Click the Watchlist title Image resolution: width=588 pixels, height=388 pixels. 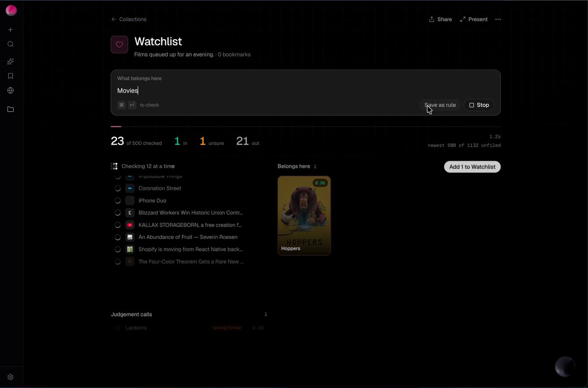point(158,42)
